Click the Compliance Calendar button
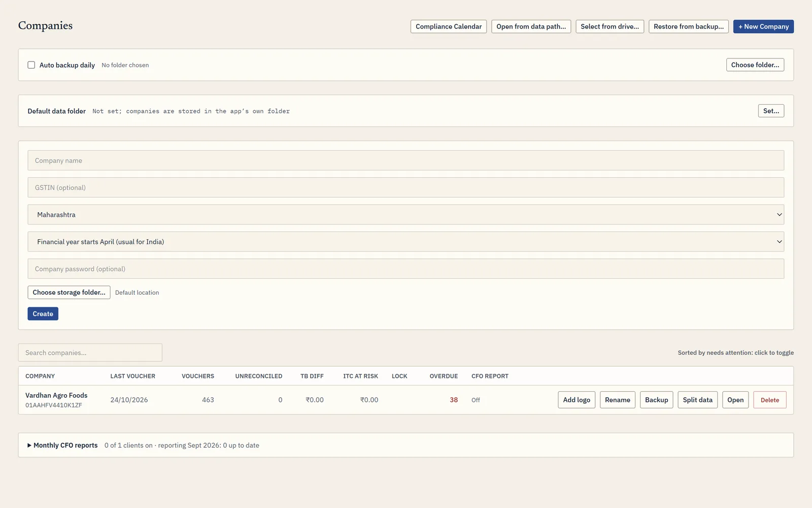Screen dimensions: 812x508 [x=449, y=26]
